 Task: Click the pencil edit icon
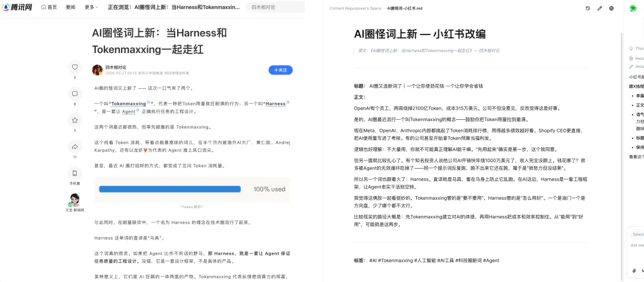[600, 8]
